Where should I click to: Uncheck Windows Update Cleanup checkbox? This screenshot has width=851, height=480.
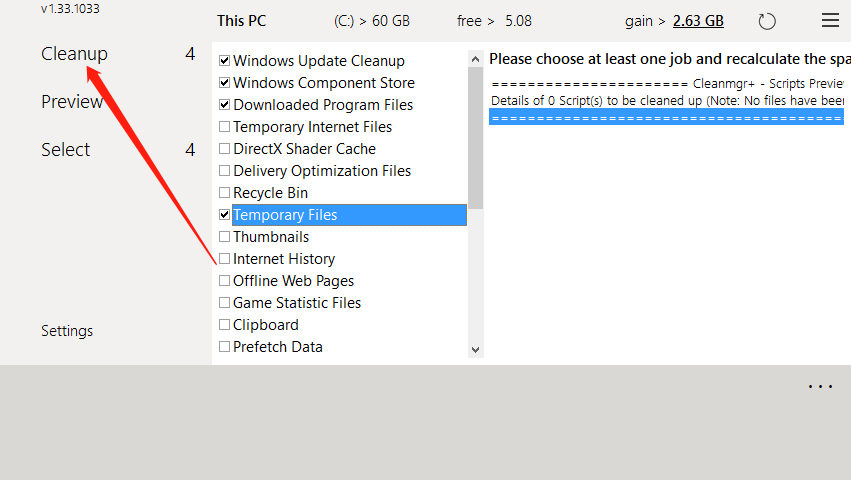click(224, 61)
